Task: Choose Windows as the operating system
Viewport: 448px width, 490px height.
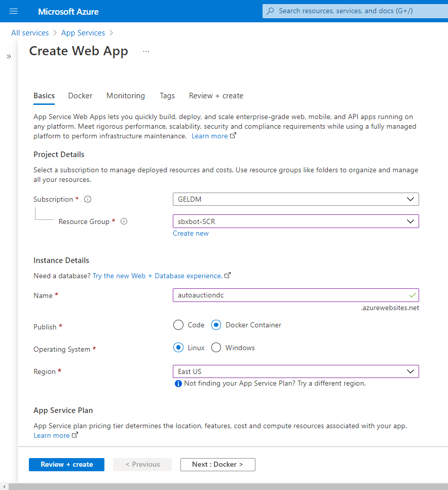Action: (216, 348)
